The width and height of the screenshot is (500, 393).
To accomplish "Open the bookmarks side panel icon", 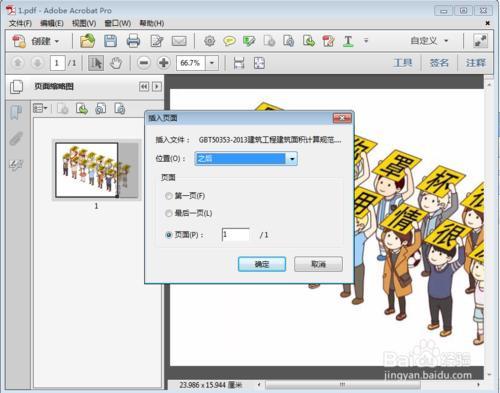I will (x=16, y=113).
